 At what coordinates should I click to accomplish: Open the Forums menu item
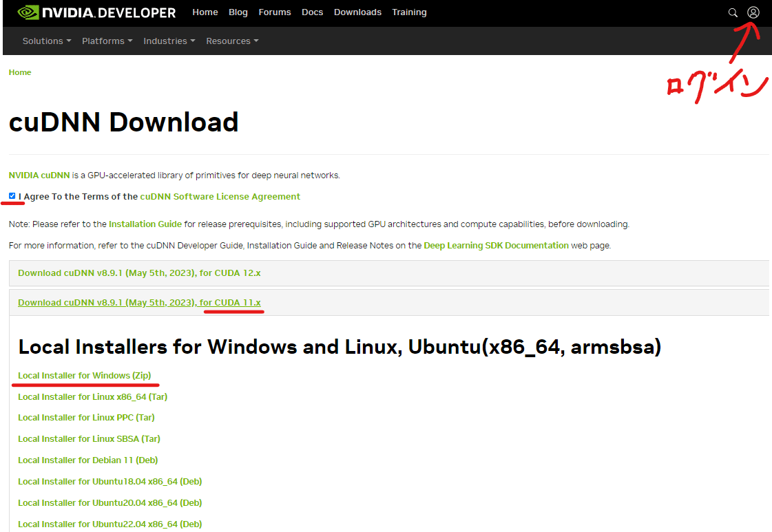point(275,12)
